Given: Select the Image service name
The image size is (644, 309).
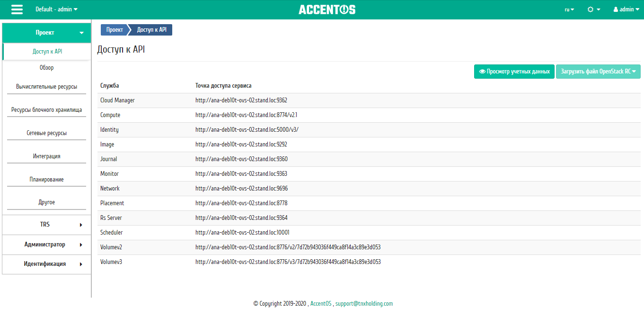Looking at the screenshot, I should pos(107,145).
